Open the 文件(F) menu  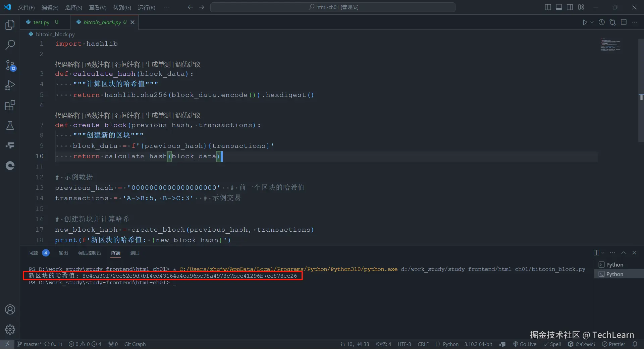[26, 7]
